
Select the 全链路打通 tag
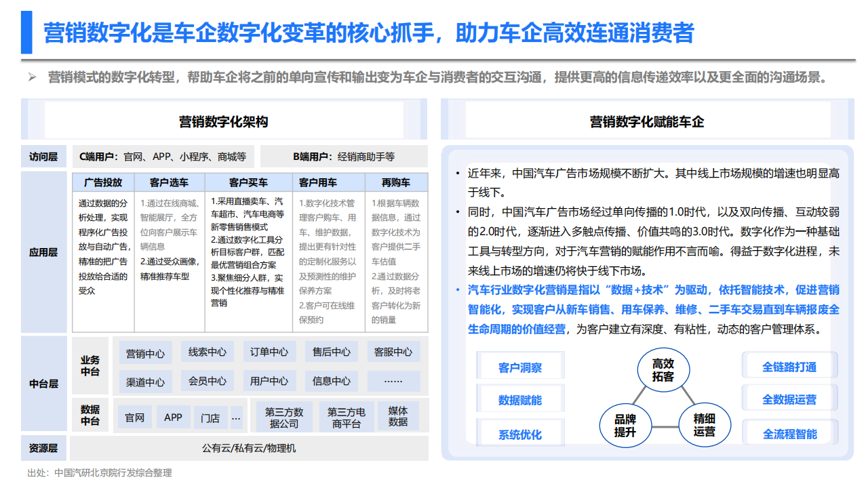click(x=789, y=367)
